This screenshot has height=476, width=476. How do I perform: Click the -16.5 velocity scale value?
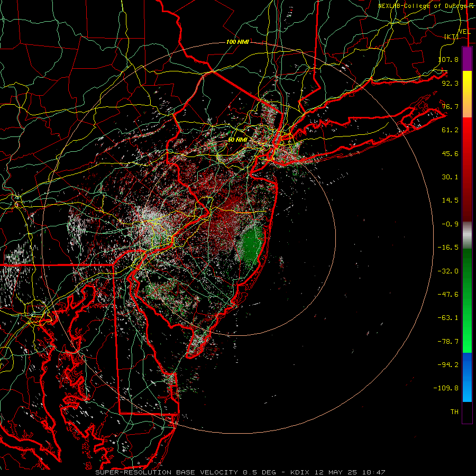click(448, 248)
